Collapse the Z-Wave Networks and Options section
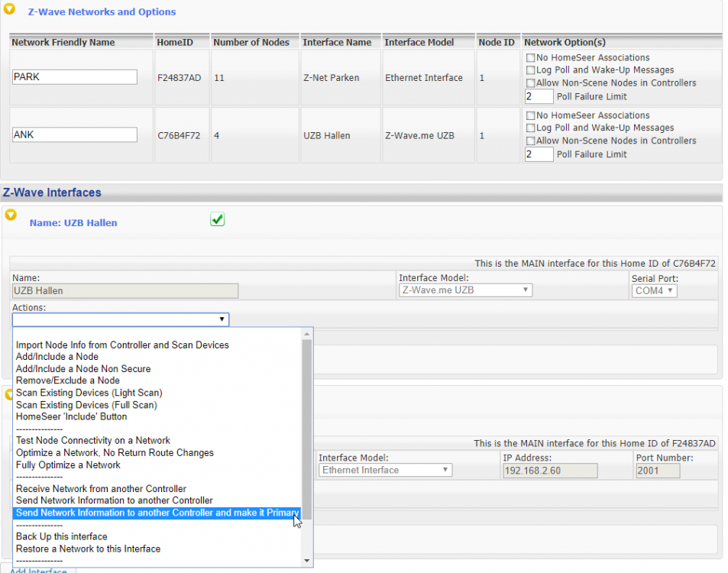 point(10,11)
